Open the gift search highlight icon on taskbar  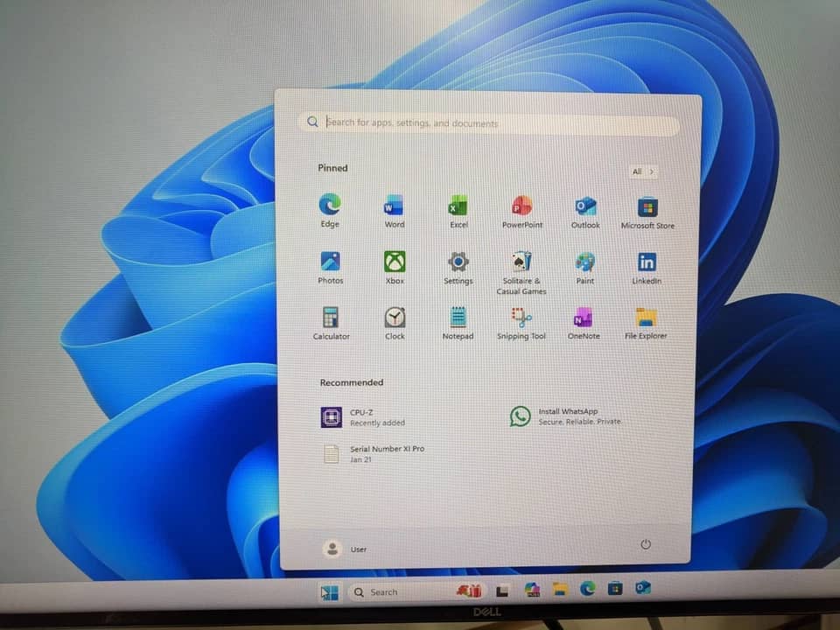(x=470, y=591)
